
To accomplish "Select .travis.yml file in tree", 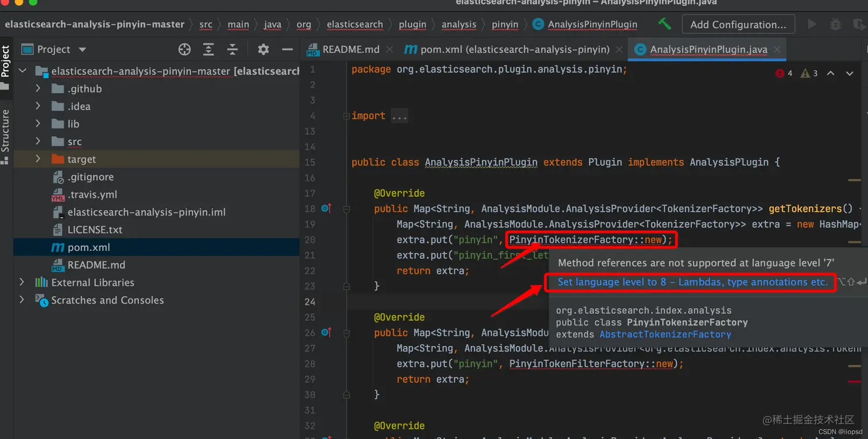I will coord(92,195).
